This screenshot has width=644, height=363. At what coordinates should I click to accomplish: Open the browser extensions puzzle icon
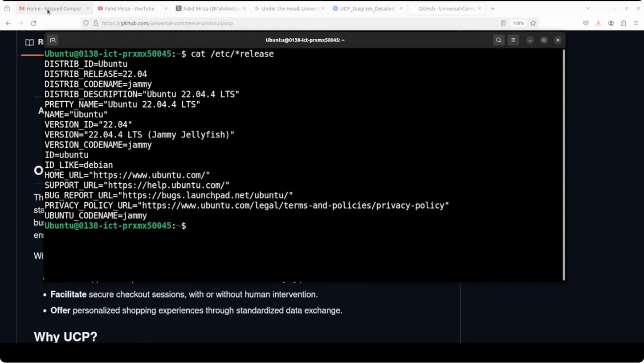pyautogui.click(x=624, y=23)
